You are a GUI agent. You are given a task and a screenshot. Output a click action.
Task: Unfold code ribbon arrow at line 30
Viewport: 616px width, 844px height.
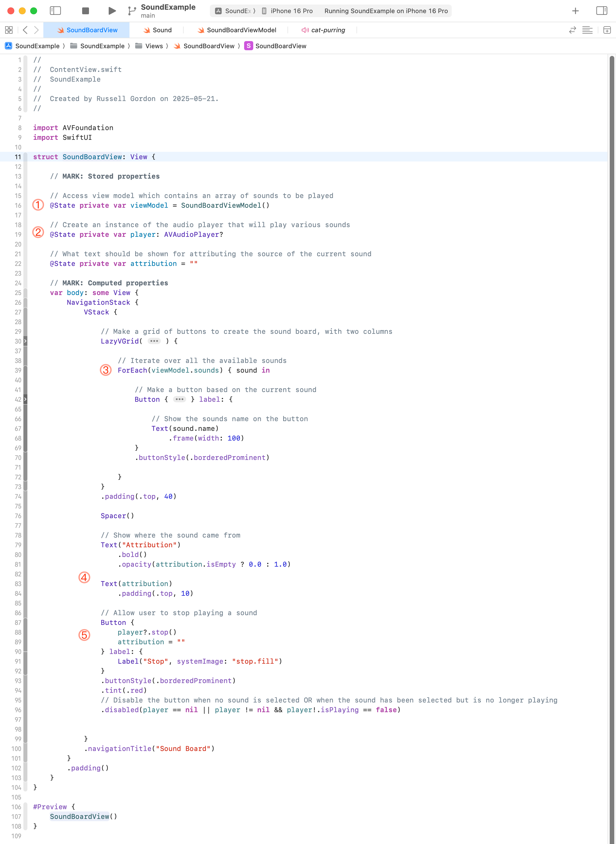point(25,341)
